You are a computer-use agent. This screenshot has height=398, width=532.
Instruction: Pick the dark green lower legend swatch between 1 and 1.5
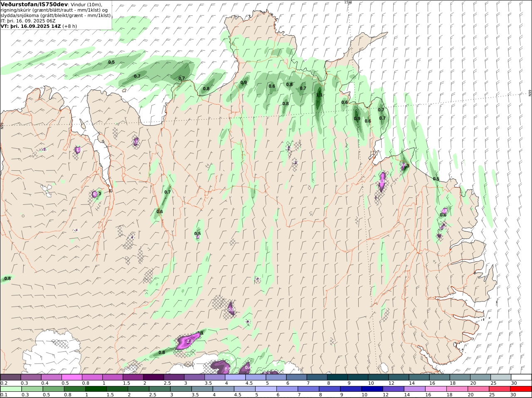pos(96,389)
